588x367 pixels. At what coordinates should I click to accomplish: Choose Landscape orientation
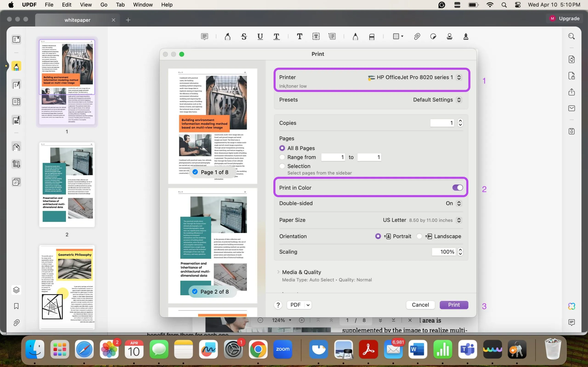pos(419,236)
